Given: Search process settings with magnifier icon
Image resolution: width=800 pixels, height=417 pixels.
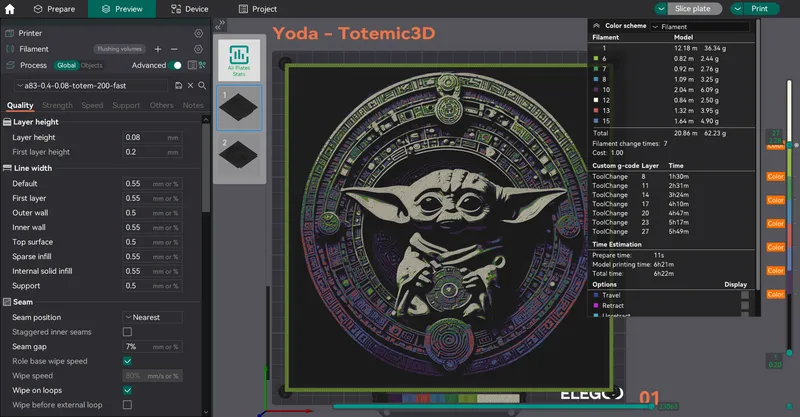Looking at the screenshot, I should [x=202, y=86].
